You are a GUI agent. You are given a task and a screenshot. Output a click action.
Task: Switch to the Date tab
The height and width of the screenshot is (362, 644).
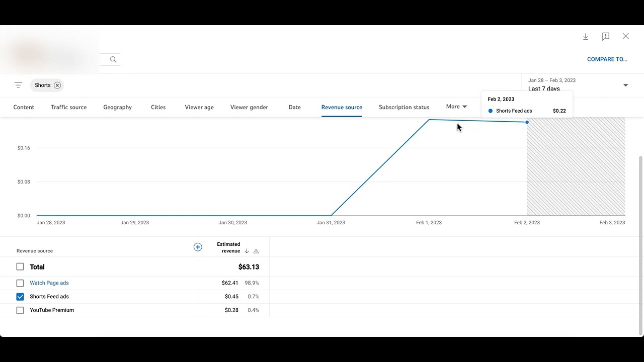[x=295, y=107]
